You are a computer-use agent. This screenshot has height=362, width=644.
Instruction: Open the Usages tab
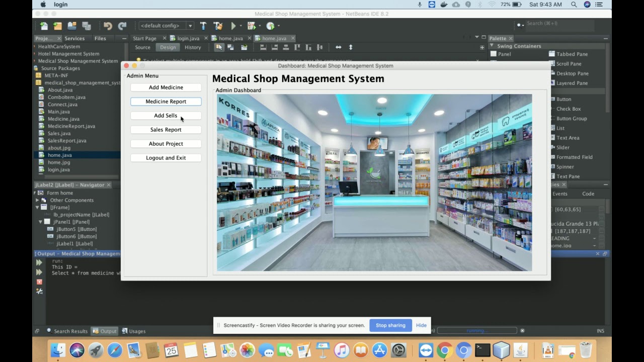point(133,331)
